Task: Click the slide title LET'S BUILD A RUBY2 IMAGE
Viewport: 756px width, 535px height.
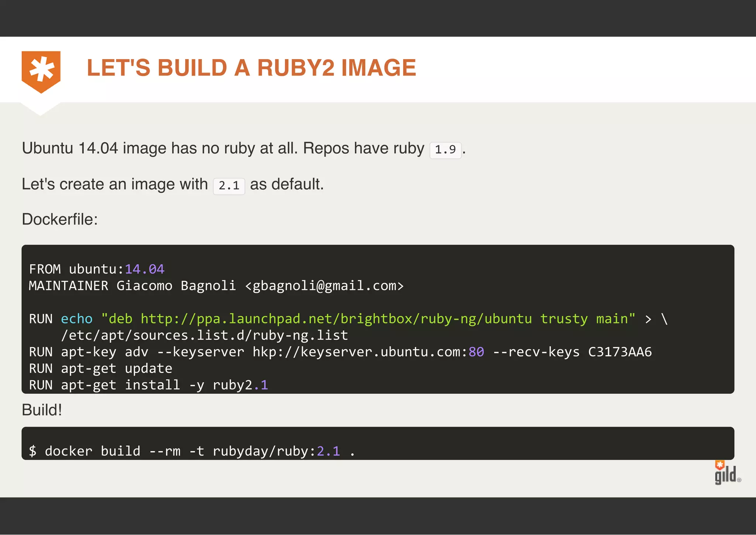Action: pos(251,68)
